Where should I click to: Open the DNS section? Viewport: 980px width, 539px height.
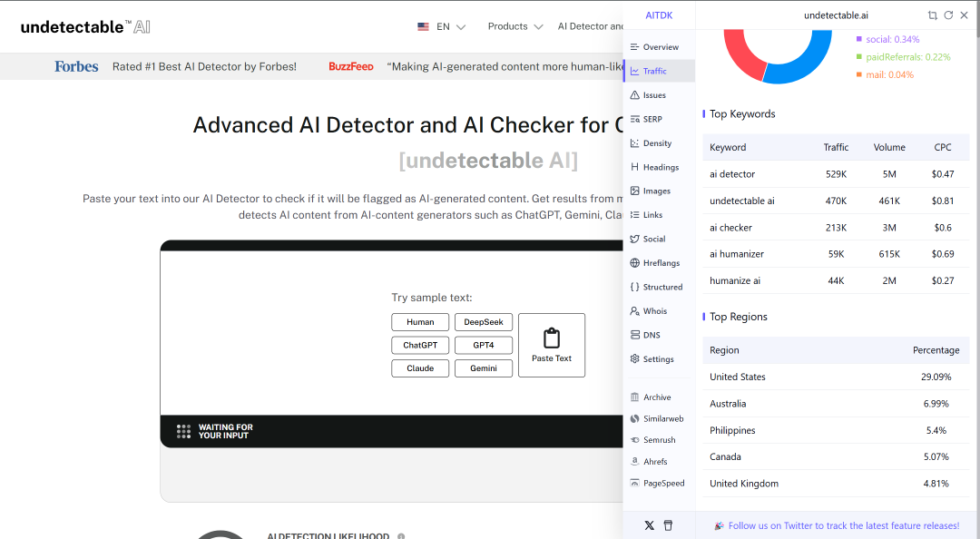660,335
